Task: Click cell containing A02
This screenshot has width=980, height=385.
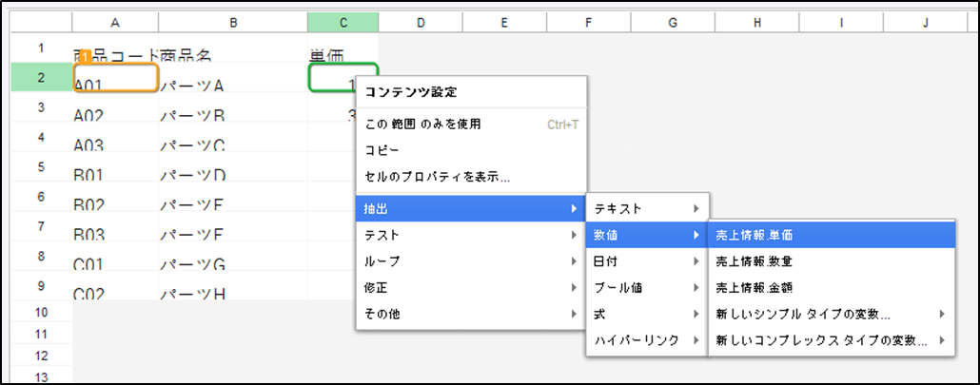Action: point(115,107)
